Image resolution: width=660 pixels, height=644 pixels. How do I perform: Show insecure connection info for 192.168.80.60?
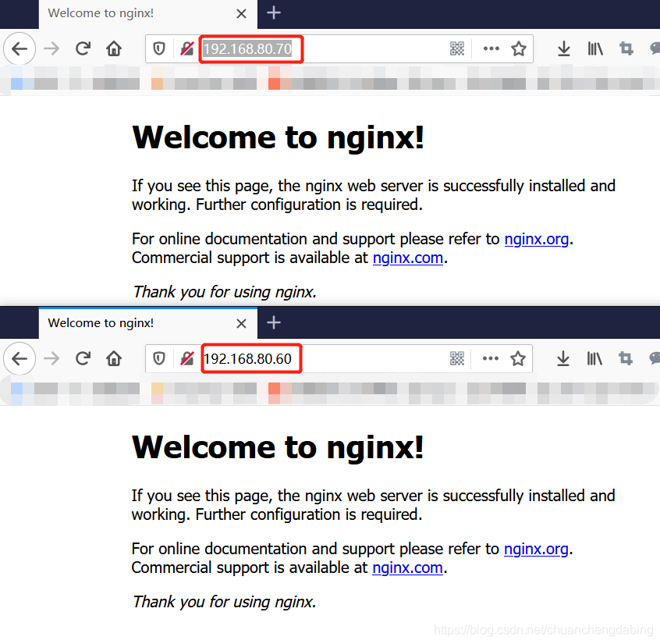click(x=187, y=358)
